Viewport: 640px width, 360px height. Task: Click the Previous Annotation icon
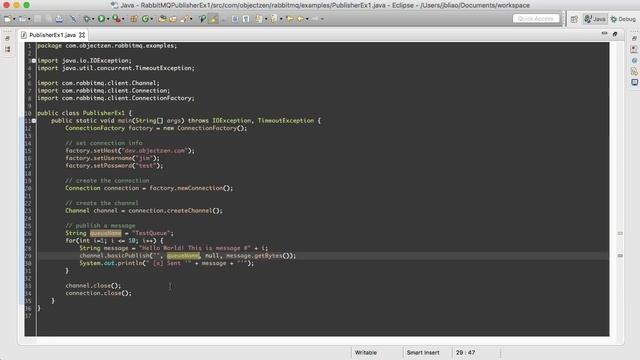[x=273, y=19]
